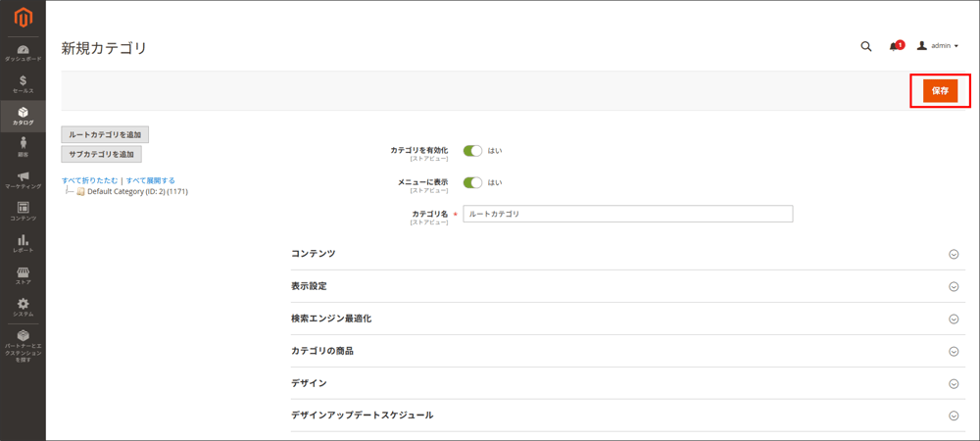Toggle メニューに表示 switch
This screenshot has height=441, width=980.
click(x=472, y=182)
